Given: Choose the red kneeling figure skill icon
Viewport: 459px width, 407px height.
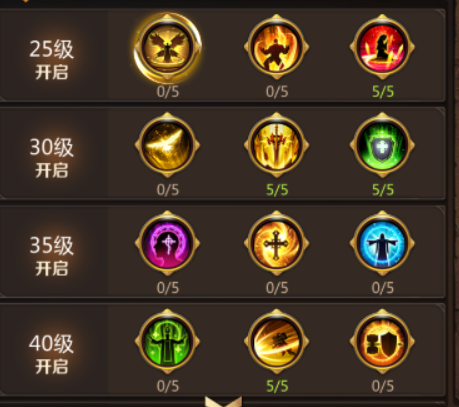Looking at the screenshot, I should pyautogui.click(x=382, y=47).
